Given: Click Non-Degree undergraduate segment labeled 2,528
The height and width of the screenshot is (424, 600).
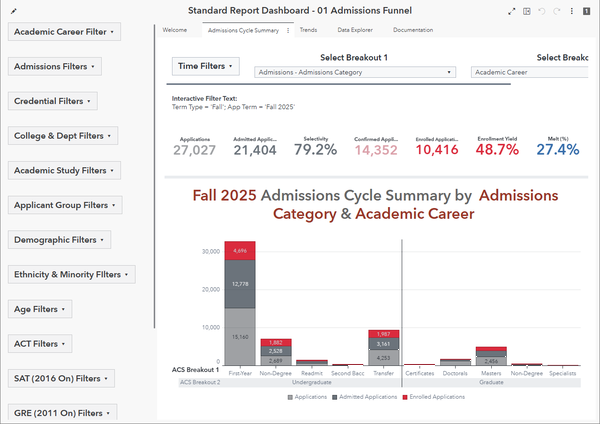Looking at the screenshot, I should tap(276, 351).
